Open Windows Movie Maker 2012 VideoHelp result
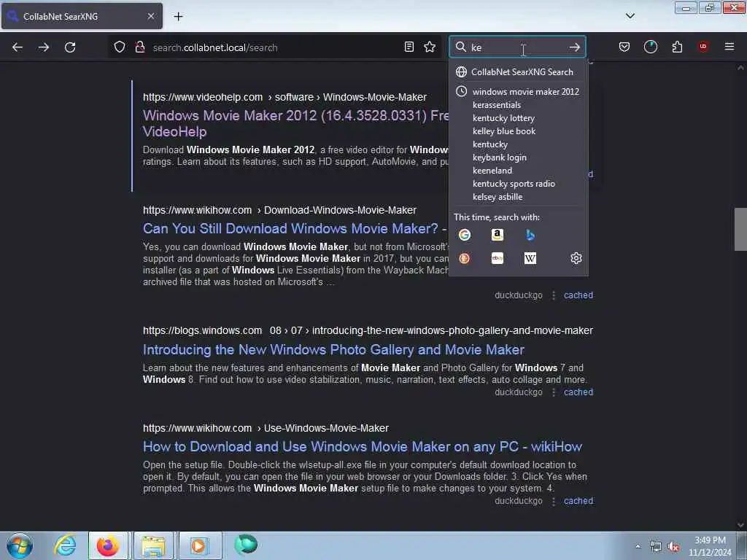 [x=295, y=123]
